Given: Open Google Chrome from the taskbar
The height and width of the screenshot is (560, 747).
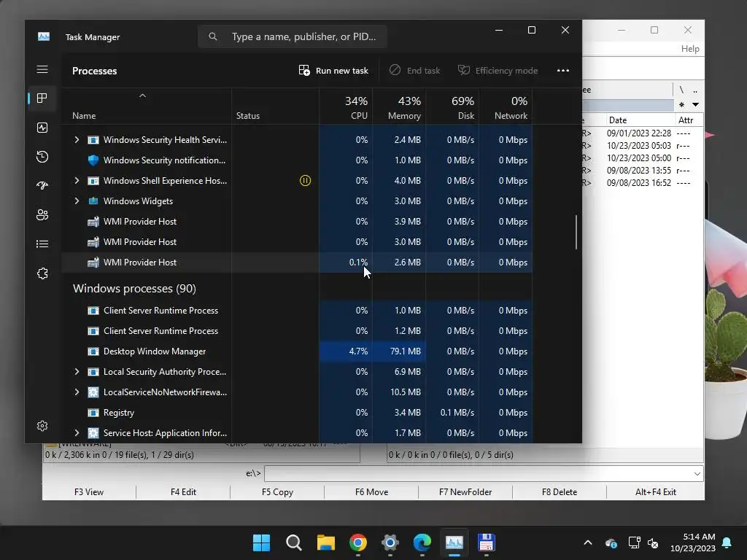Looking at the screenshot, I should 357,542.
